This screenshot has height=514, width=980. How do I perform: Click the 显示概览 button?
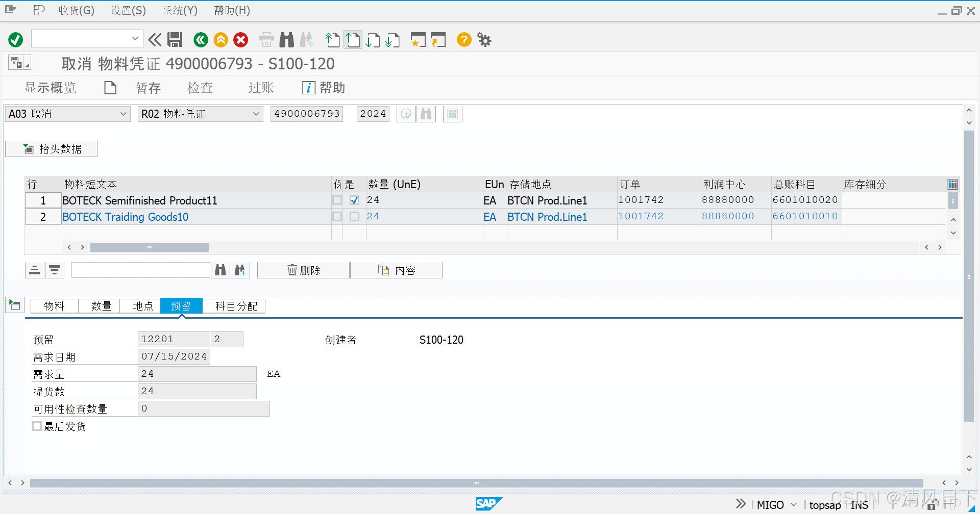(x=50, y=88)
